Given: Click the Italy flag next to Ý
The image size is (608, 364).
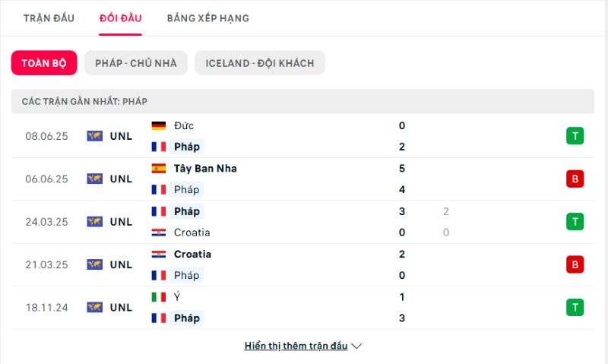Looking at the screenshot, I should click(x=159, y=297).
